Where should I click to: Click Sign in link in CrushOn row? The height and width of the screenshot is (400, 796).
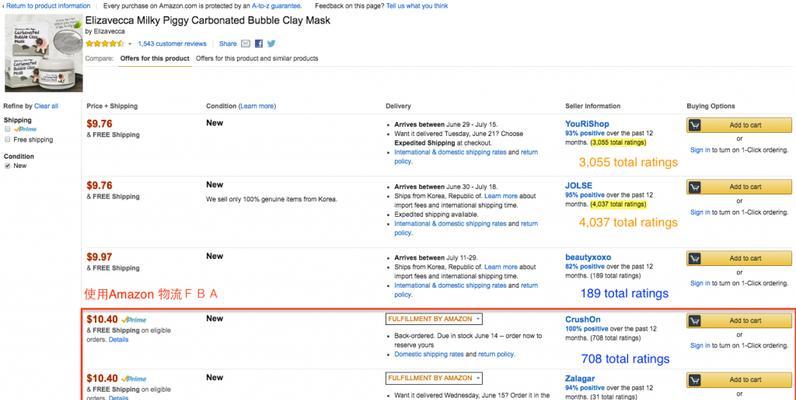click(700, 346)
